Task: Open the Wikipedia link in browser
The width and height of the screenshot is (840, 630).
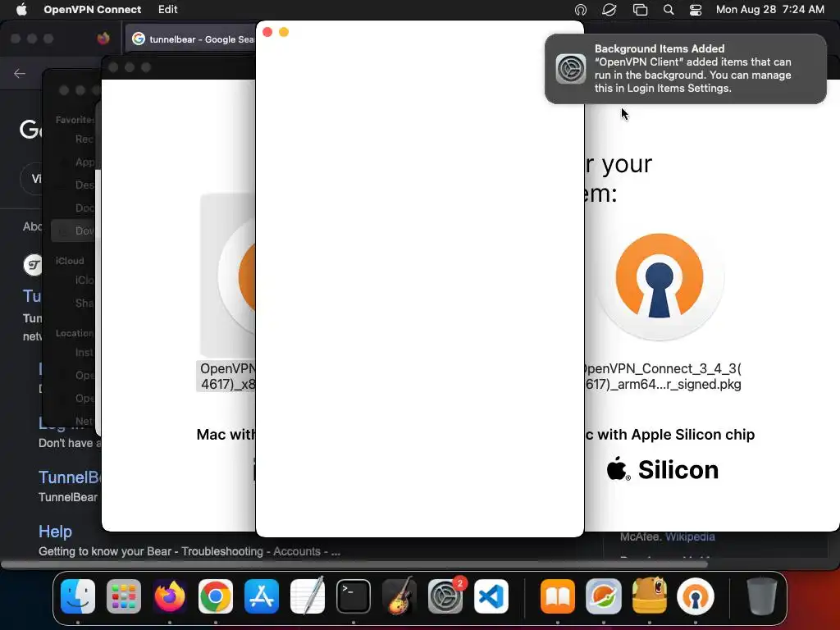Action: (x=690, y=536)
